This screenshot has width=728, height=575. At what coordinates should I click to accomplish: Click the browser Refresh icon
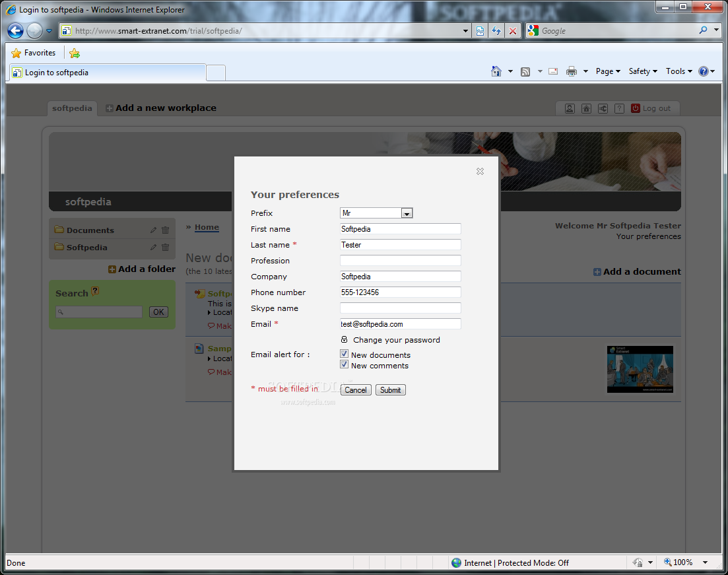[x=496, y=31]
